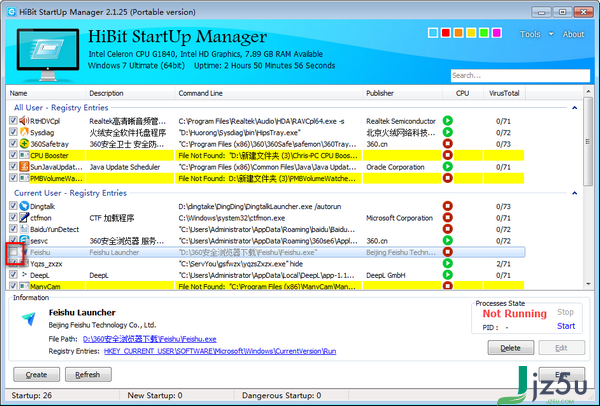Select the yellow theme swatch

(x=471, y=33)
